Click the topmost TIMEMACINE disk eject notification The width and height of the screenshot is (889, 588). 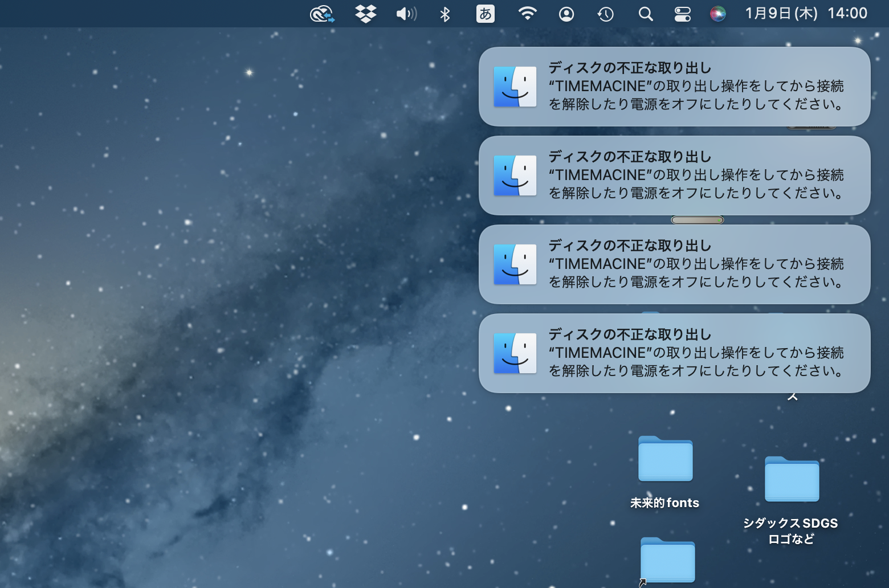click(674, 87)
